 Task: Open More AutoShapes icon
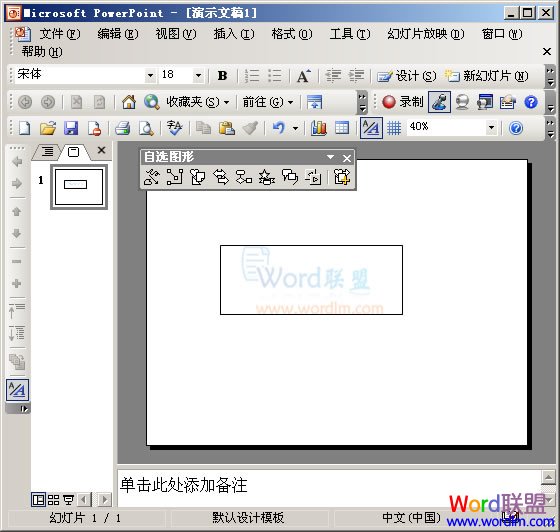[342, 177]
